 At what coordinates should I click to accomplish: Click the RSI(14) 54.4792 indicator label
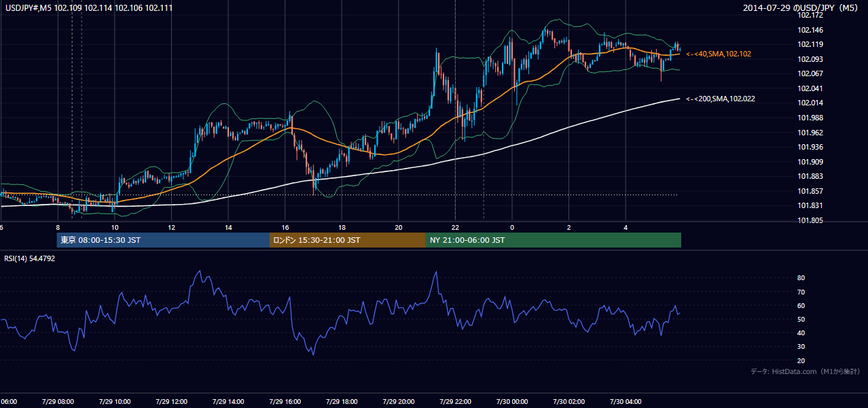coord(30,258)
